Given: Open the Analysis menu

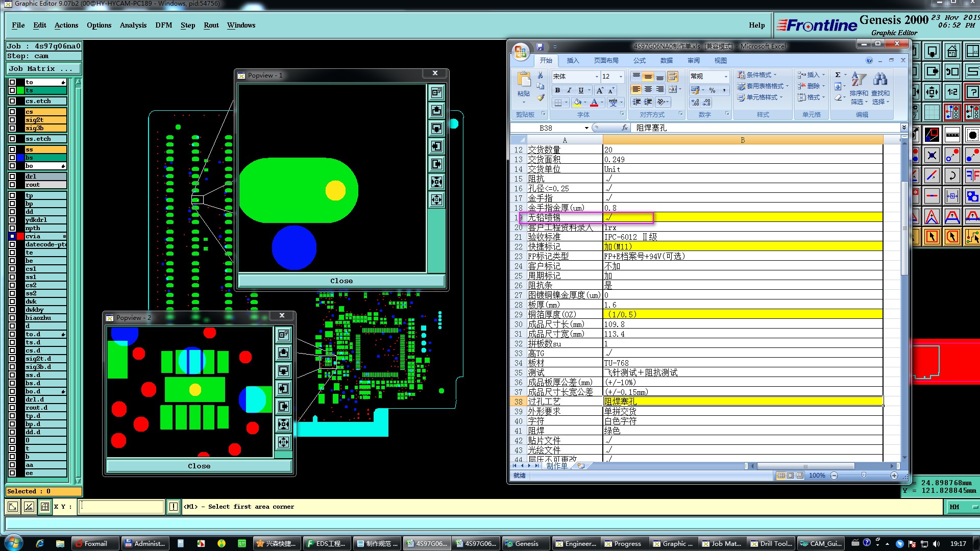Looking at the screenshot, I should [x=133, y=25].
